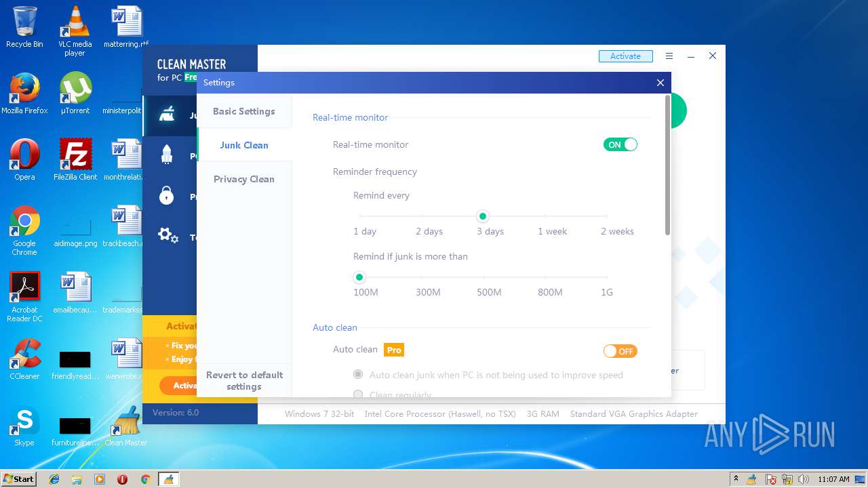The image size is (868, 488).
Task: Open Junk Clean broom icon in sidebar
Action: pyautogui.click(x=167, y=115)
